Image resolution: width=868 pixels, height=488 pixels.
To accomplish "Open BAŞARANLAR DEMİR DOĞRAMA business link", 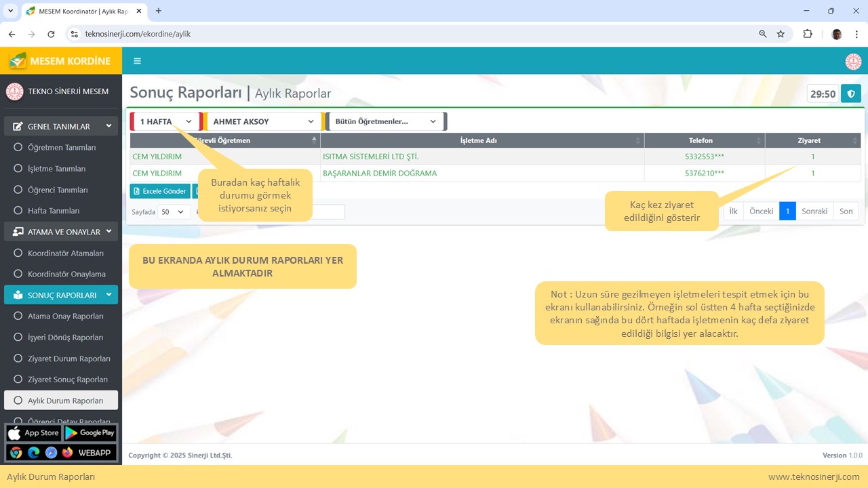I will click(x=380, y=174).
